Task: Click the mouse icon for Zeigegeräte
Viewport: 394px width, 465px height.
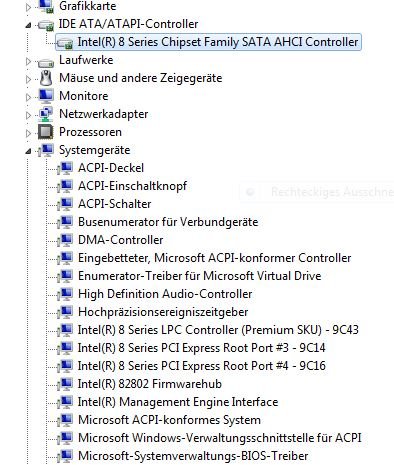Action: click(46, 78)
